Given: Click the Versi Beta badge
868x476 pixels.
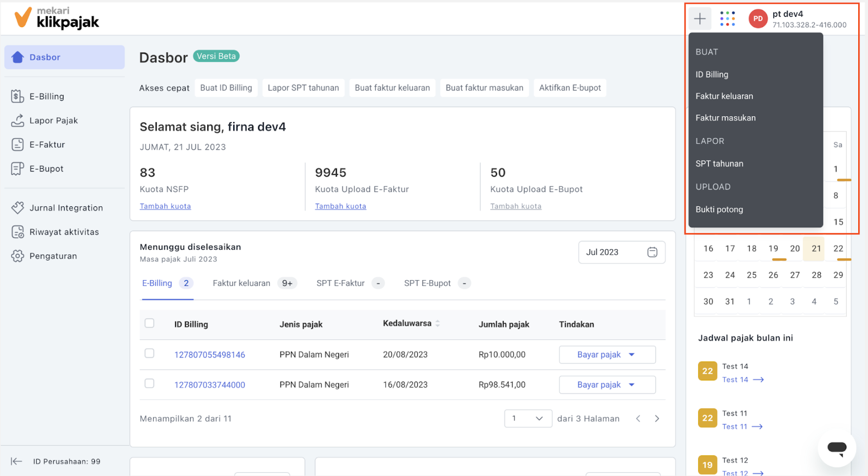Looking at the screenshot, I should (x=216, y=56).
